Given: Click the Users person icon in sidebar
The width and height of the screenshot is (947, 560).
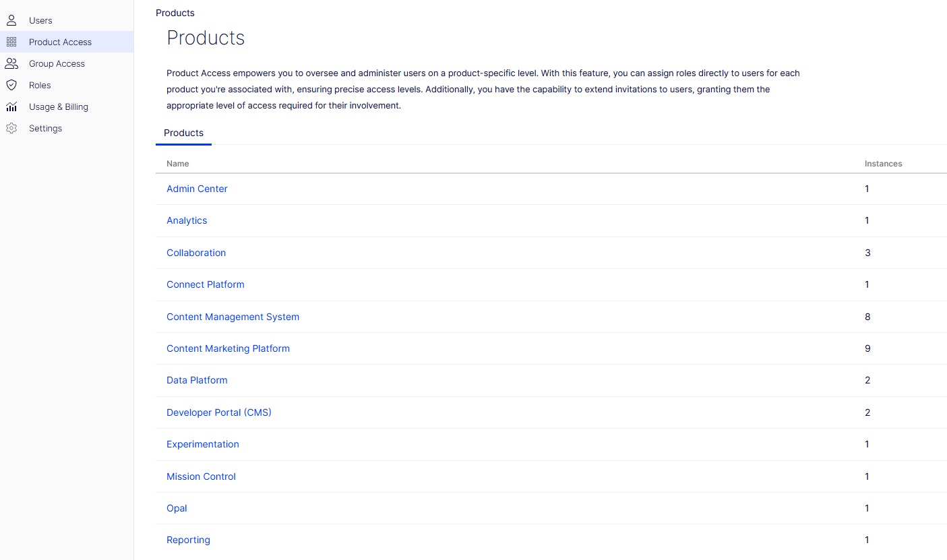Looking at the screenshot, I should pyautogui.click(x=11, y=20).
